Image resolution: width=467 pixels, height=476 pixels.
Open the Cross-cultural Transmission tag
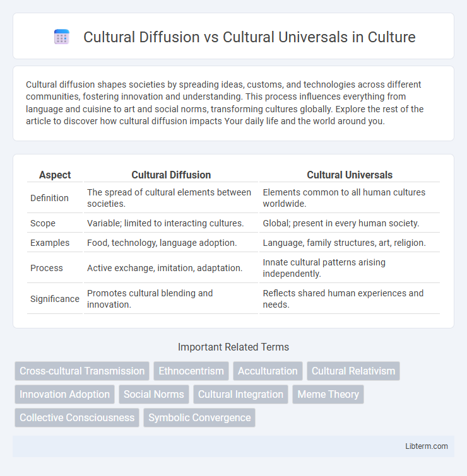pyautogui.click(x=82, y=371)
